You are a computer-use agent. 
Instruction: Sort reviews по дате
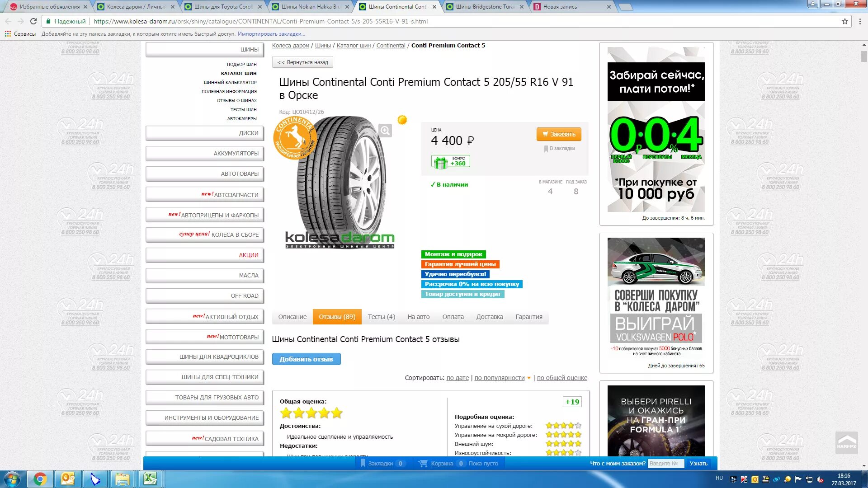pos(458,378)
